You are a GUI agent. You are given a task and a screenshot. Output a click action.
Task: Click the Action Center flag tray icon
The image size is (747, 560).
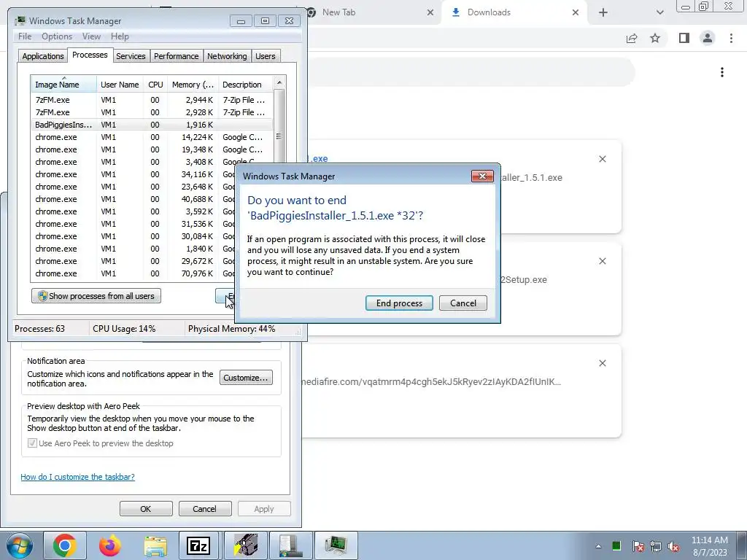pos(638,546)
